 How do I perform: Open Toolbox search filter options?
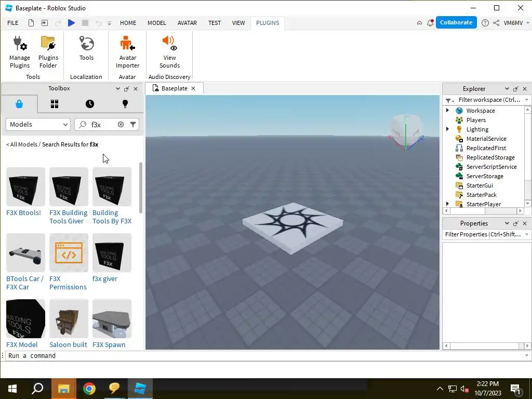(x=133, y=125)
